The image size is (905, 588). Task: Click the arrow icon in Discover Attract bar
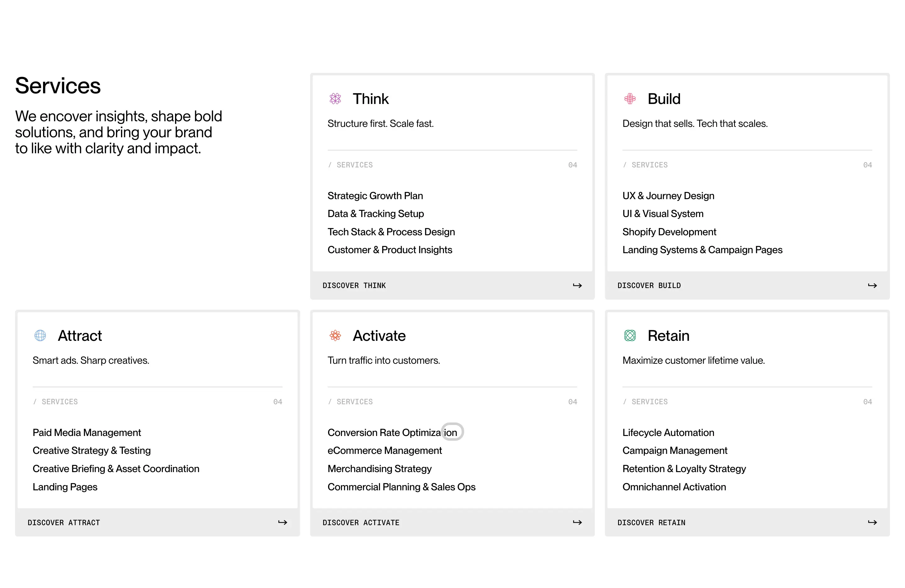tap(282, 523)
